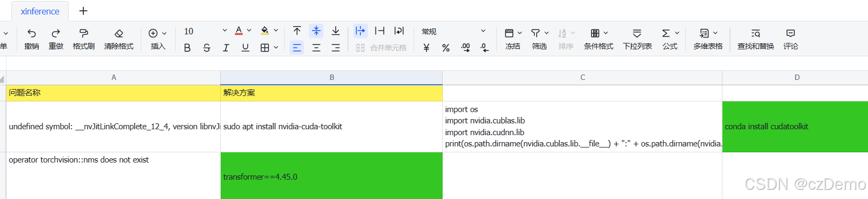Click the redo (重做) icon
The image size is (868, 199).
pos(56,33)
